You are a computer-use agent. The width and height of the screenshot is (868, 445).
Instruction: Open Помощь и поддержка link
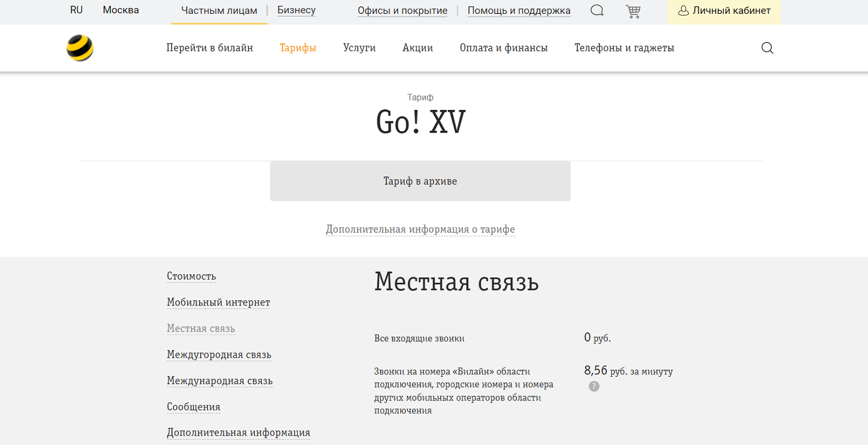pyautogui.click(x=519, y=10)
